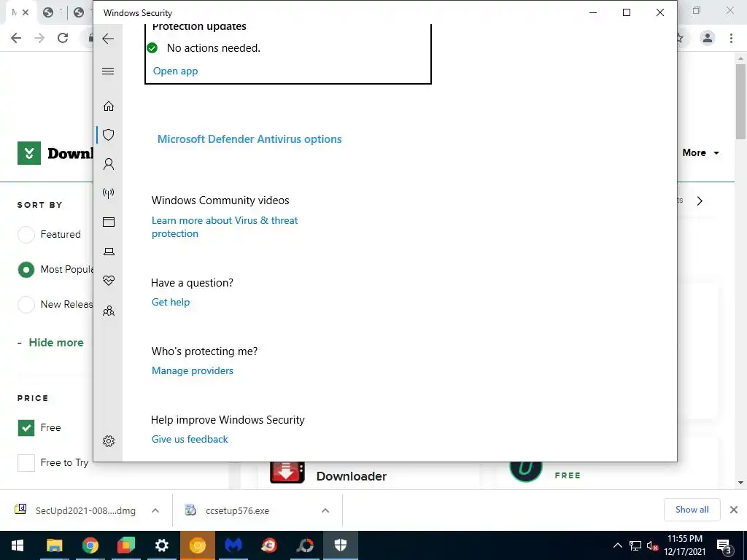Close the downloads bar
This screenshot has height=560, width=747.
pos(734,510)
